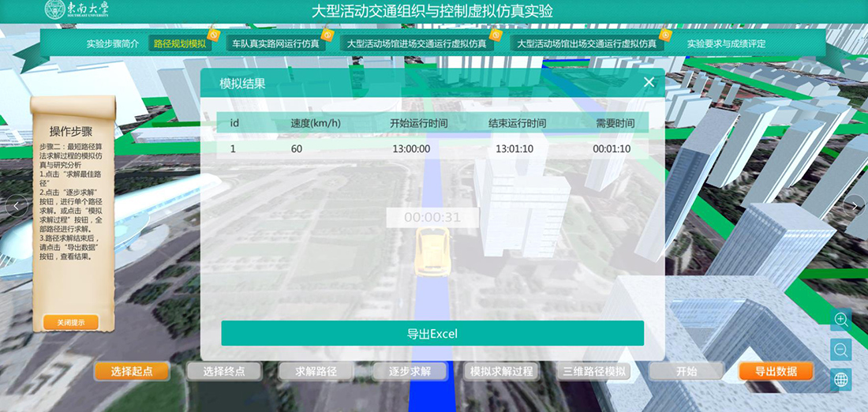Click the 模拟求解过程 button
The width and height of the screenshot is (868, 412).
(501, 372)
